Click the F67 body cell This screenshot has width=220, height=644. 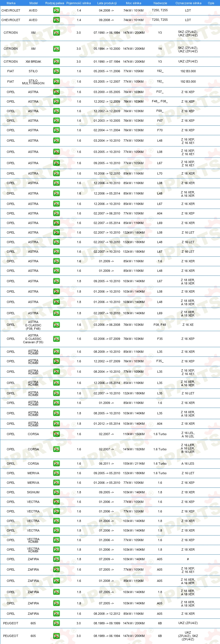click(x=160, y=121)
